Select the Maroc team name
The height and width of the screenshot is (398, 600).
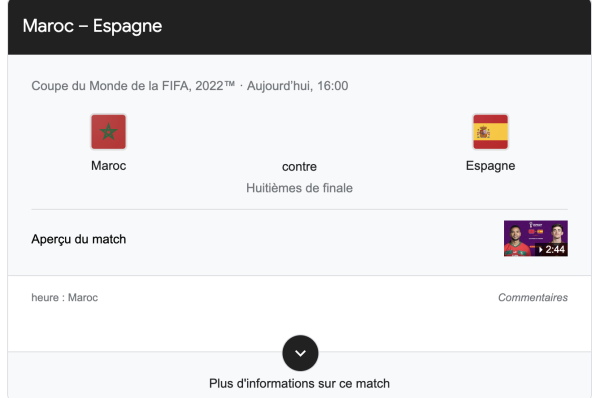point(108,166)
